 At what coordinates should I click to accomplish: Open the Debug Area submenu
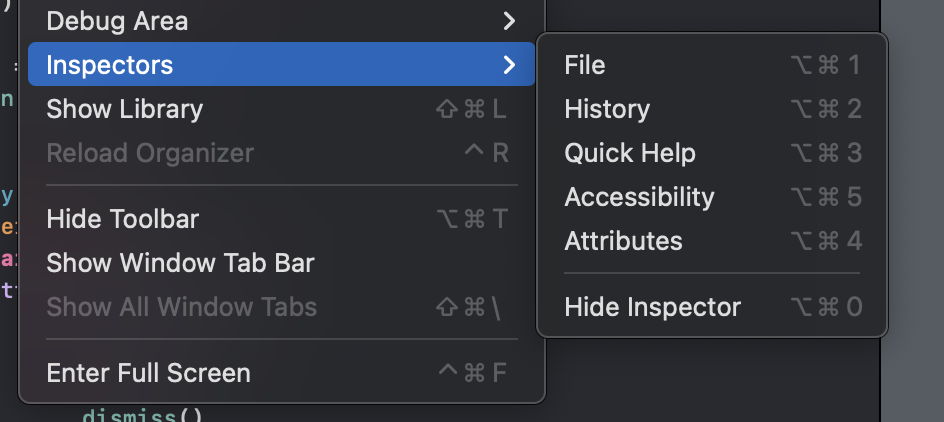pyautogui.click(x=117, y=20)
